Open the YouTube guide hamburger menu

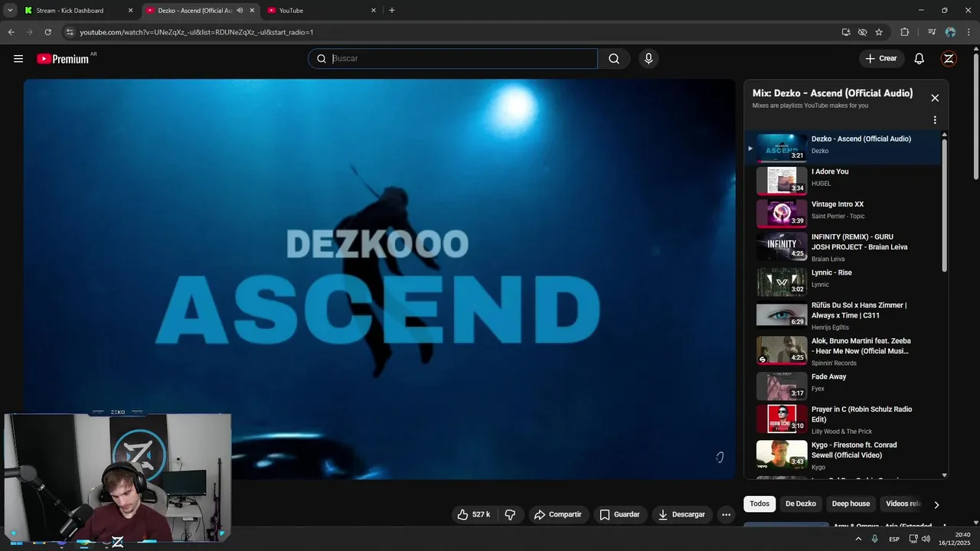18,59
